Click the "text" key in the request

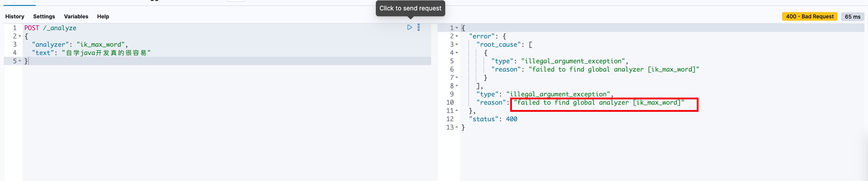pos(43,53)
